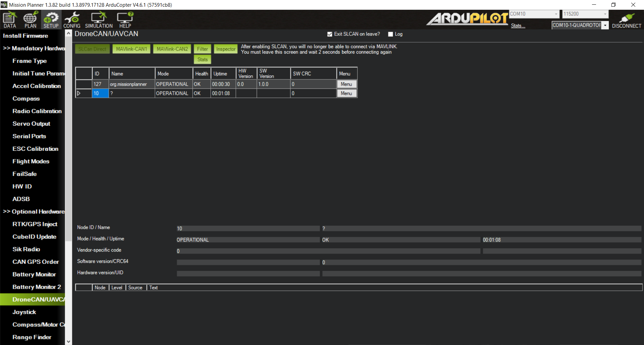The height and width of the screenshot is (345, 644).
Task: Click the green Stats button
Action: (x=202, y=60)
